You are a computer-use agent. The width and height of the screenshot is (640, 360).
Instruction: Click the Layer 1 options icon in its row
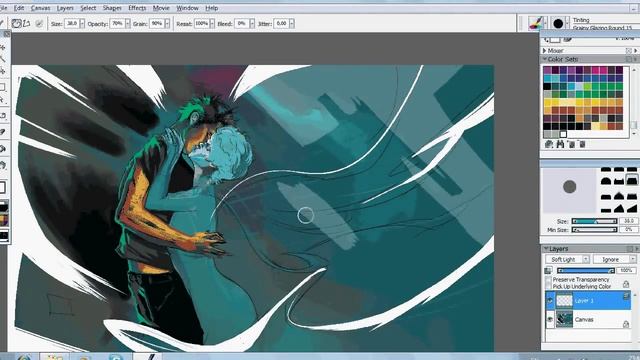(x=626, y=296)
